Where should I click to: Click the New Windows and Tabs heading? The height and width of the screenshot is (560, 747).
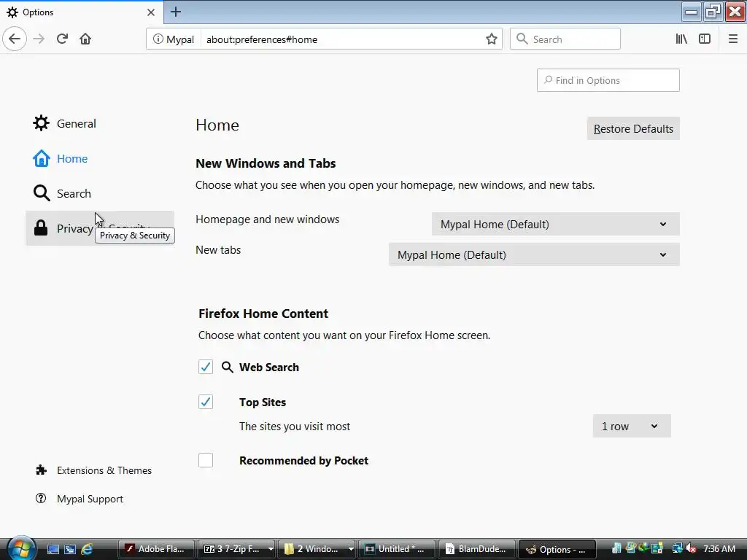click(266, 163)
